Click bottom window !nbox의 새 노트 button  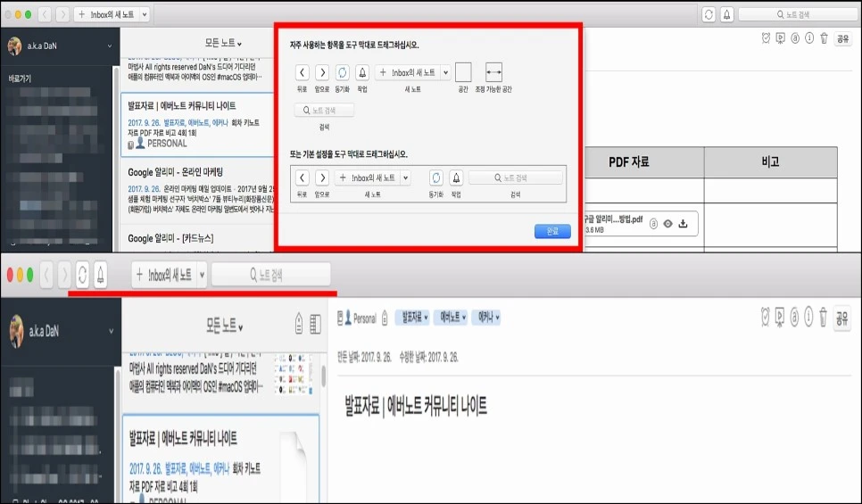pyautogui.click(x=164, y=274)
